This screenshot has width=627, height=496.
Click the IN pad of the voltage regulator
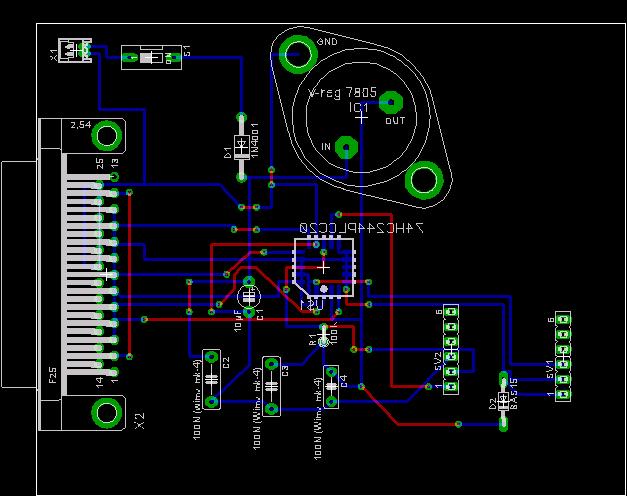[346, 147]
